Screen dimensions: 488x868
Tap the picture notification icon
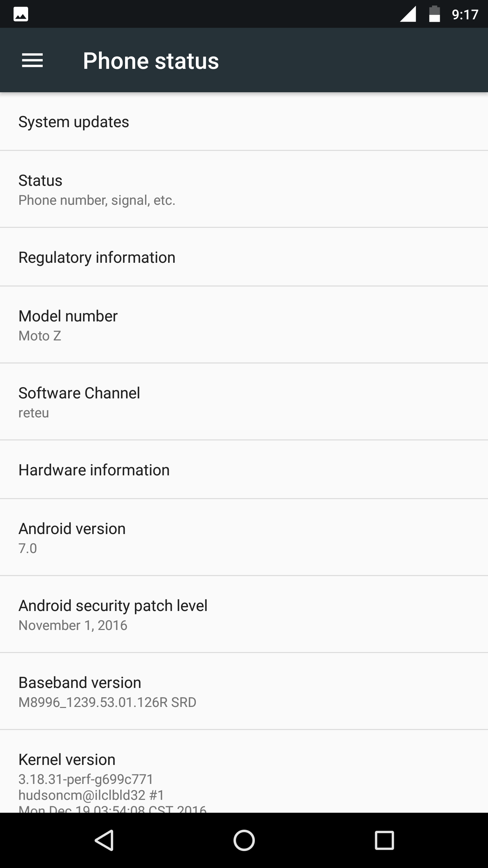coord(21,14)
